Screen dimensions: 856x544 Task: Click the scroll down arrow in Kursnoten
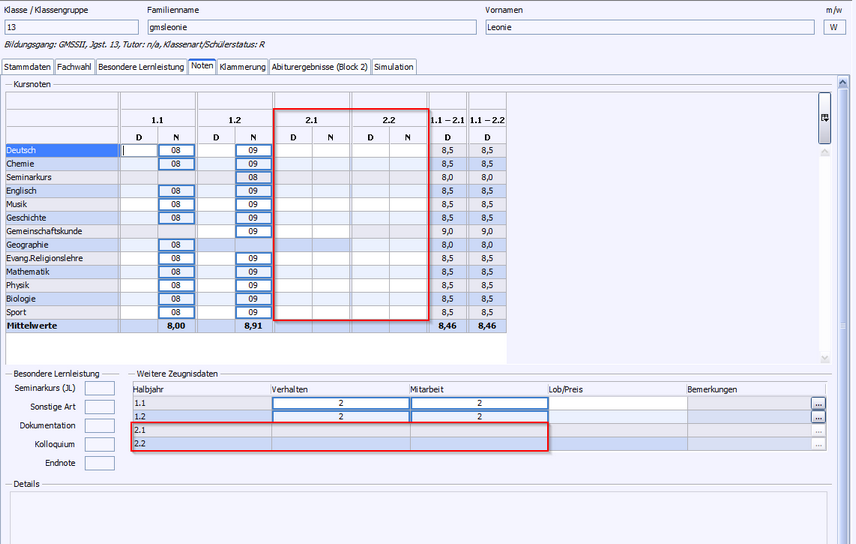pyautogui.click(x=824, y=359)
